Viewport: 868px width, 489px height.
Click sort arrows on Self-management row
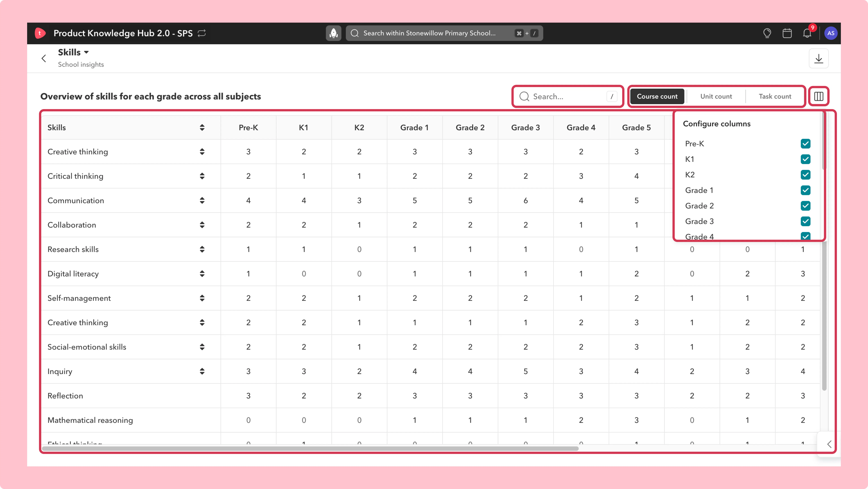pos(202,298)
